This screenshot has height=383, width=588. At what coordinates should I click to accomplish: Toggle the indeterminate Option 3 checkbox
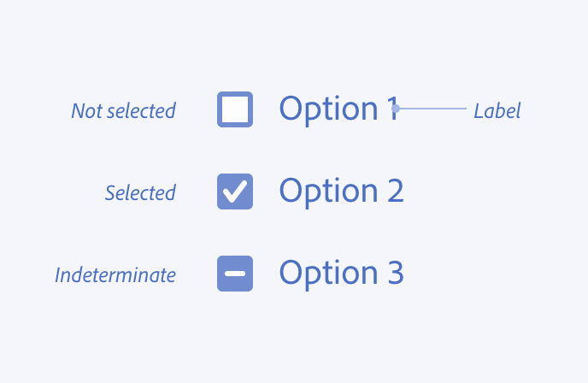[235, 274]
